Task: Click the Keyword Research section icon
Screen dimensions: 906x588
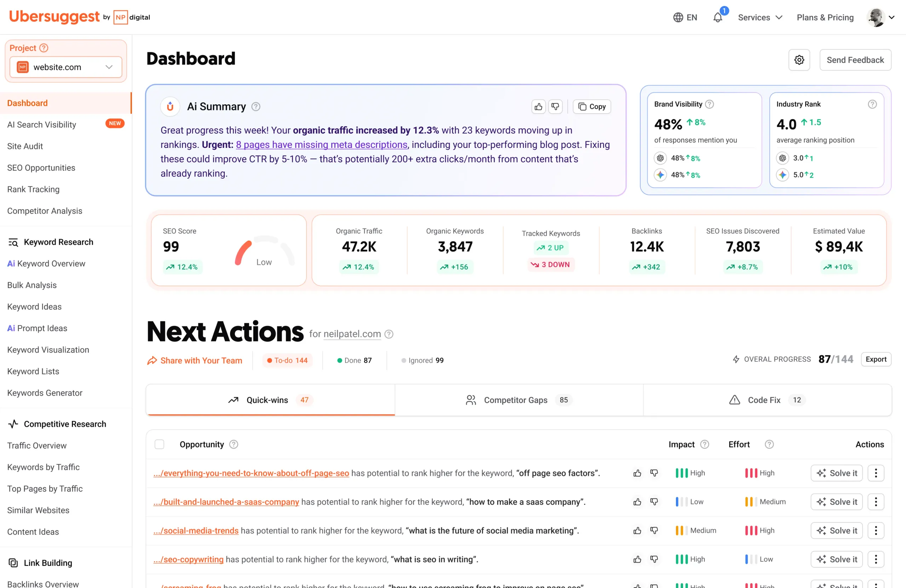Action: [x=13, y=242]
